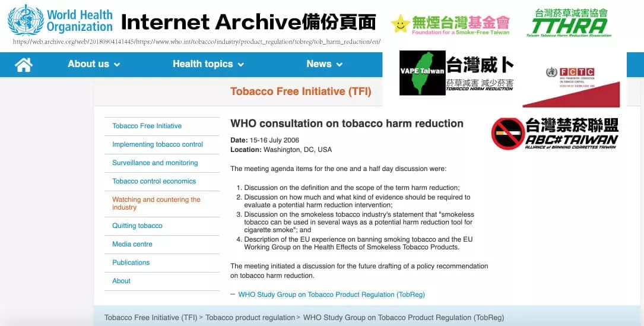Viewport: 644px width, 326px height.
Task: Expand the About us dropdown menu
Action: click(x=94, y=64)
